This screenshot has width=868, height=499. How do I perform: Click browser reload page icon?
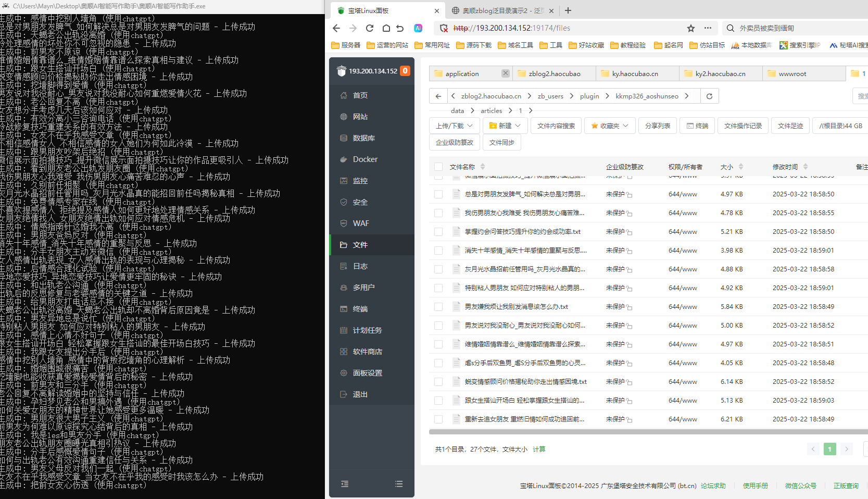(x=370, y=28)
